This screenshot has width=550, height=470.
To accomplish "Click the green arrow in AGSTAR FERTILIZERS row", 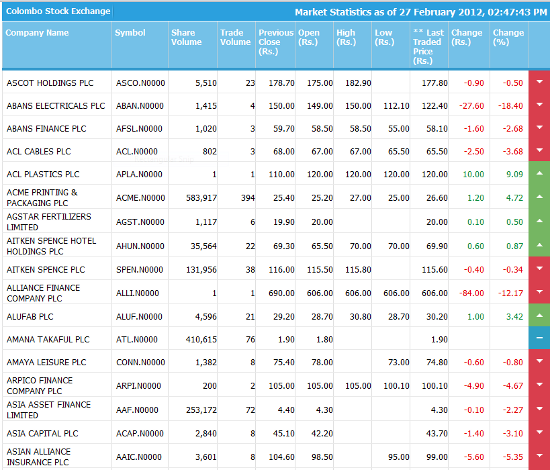I will click(539, 221).
